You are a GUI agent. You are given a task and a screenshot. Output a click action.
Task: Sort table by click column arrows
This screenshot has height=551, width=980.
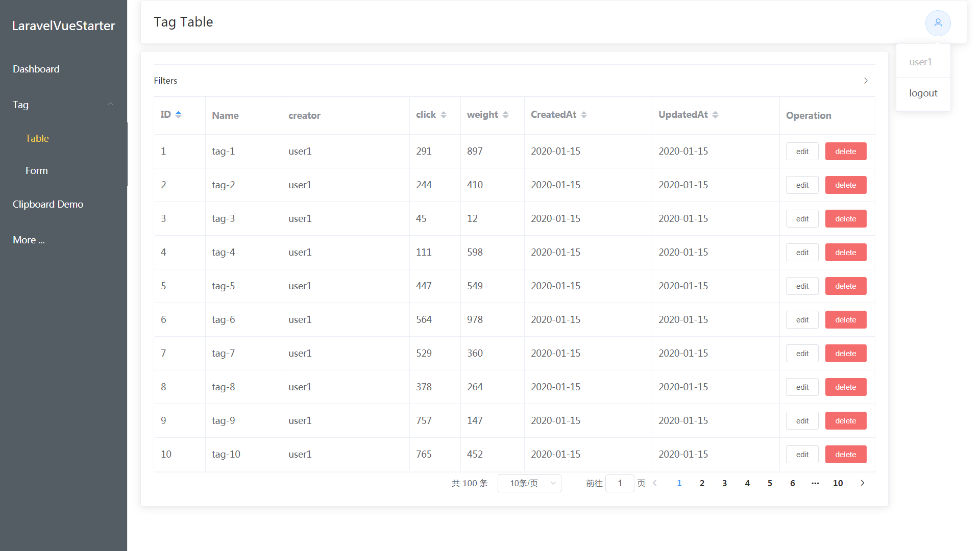coord(443,115)
